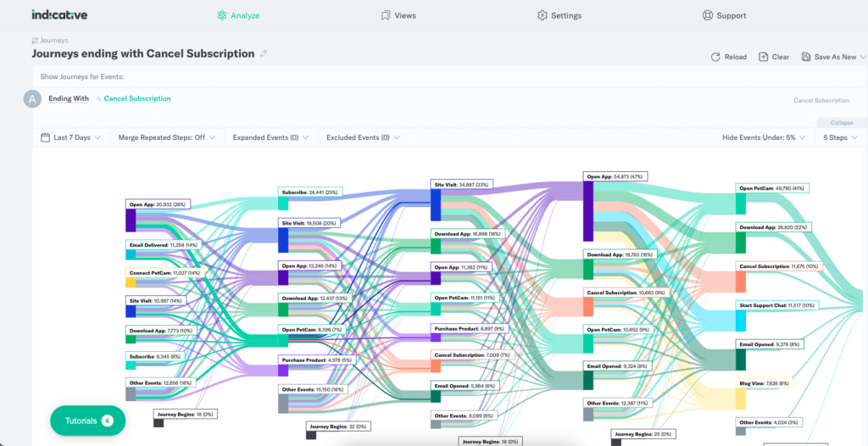Open the Tutorials button
The width and height of the screenshot is (868, 446).
pos(87,421)
